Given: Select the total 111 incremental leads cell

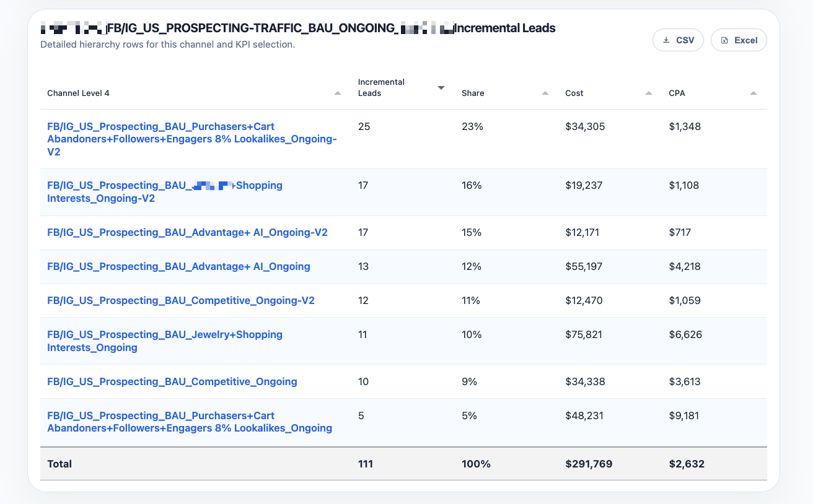Looking at the screenshot, I should (366, 464).
